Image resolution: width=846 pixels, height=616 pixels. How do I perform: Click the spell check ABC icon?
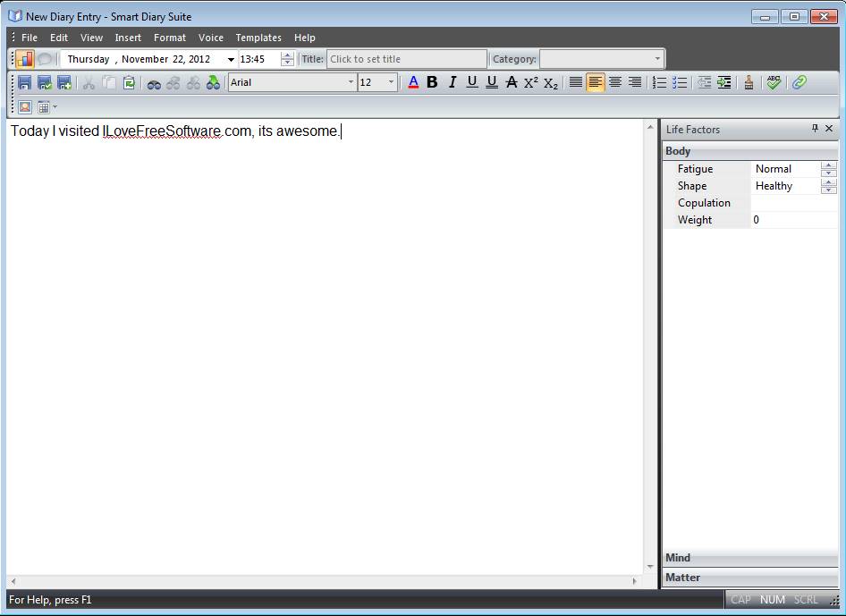(x=774, y=82)
